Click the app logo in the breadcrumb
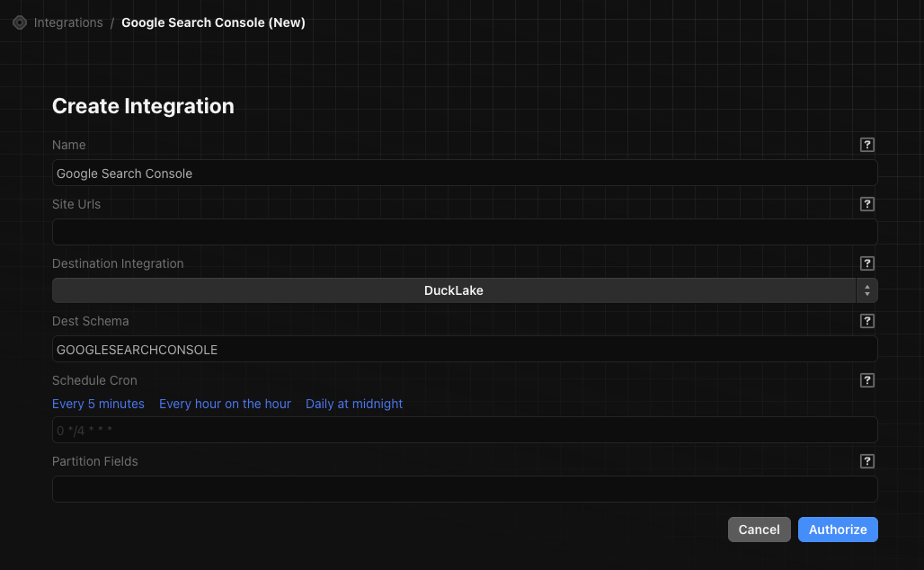 point(19,22)
